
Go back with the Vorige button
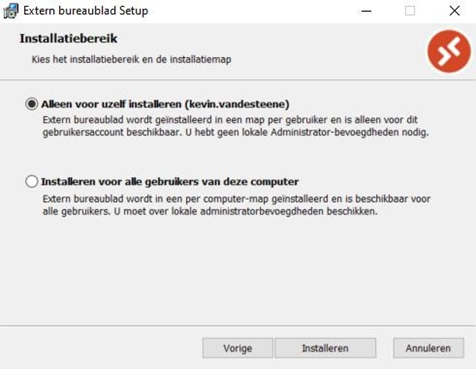click(237, 348)
